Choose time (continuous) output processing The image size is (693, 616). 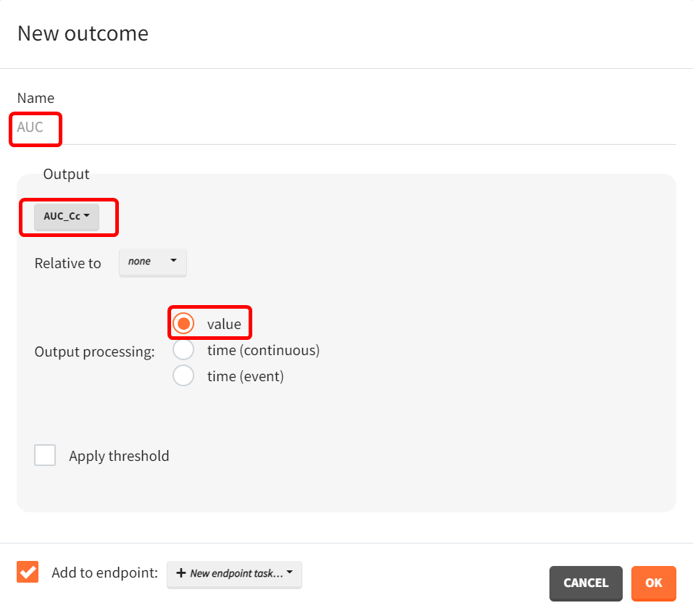tap(184, 350)
